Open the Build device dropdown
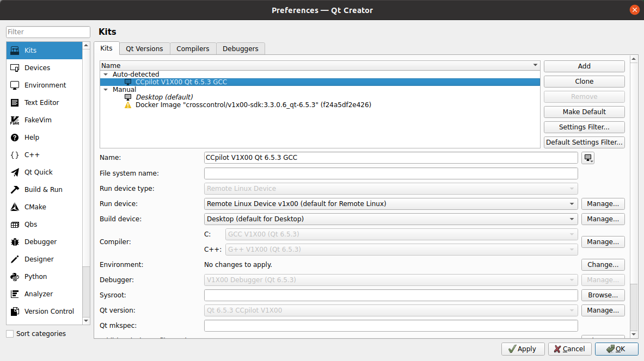This screenshot has width=644, height=361. coord(390,219)
